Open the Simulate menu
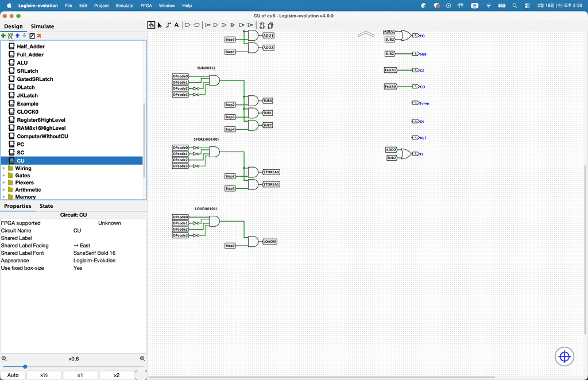 tap(124, 5)
